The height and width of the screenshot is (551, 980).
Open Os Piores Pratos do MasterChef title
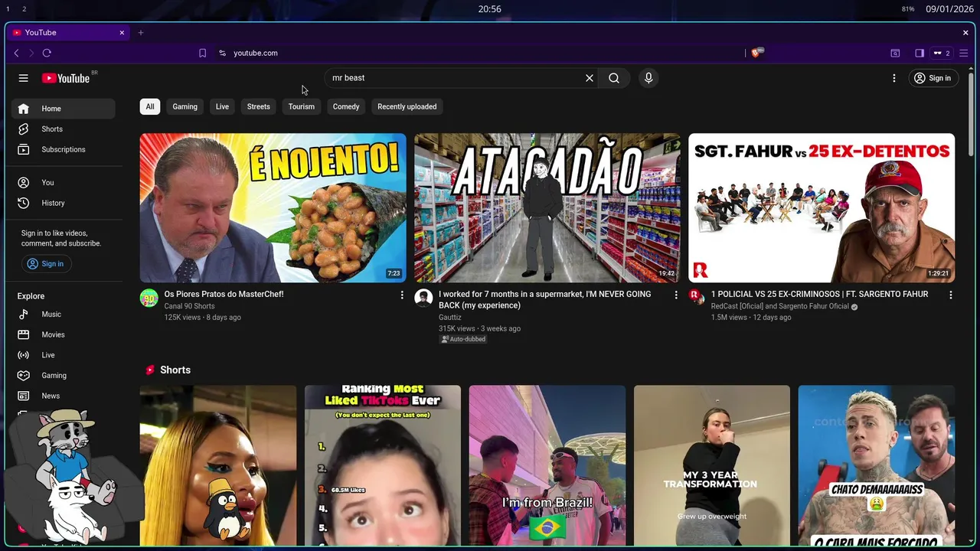coord(224,294)
